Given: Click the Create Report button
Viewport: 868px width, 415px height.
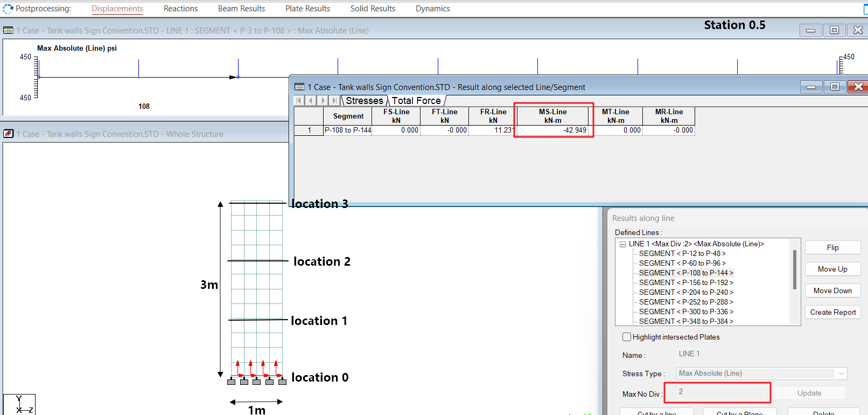Looking at the screenshot, I should (832, 312).
